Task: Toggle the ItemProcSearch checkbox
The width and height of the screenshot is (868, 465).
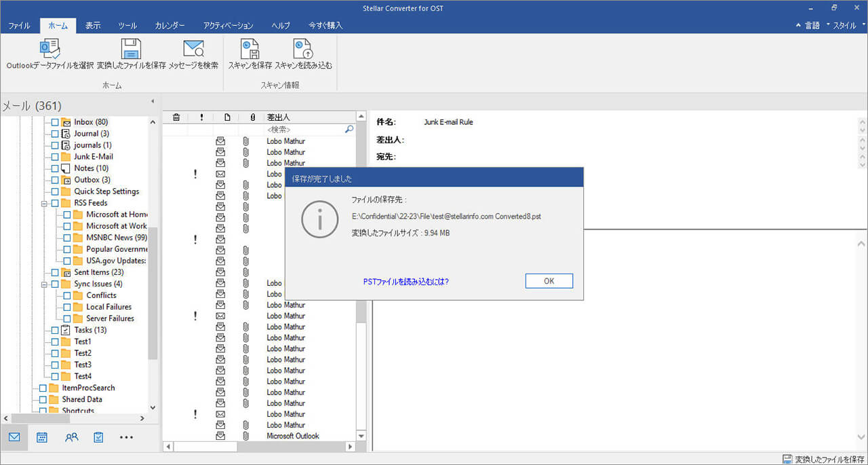Action: click(x=43, y=388)
